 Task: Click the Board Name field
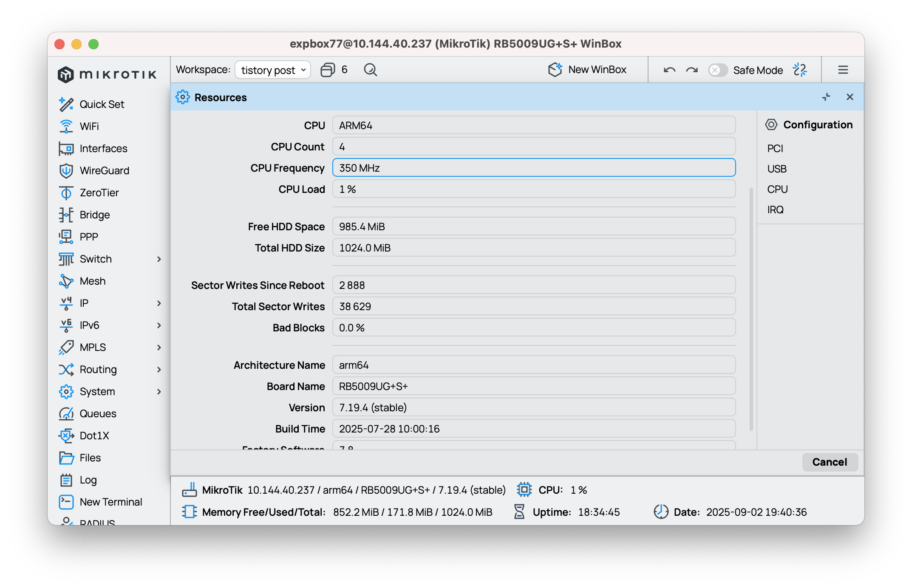(534, 386)
